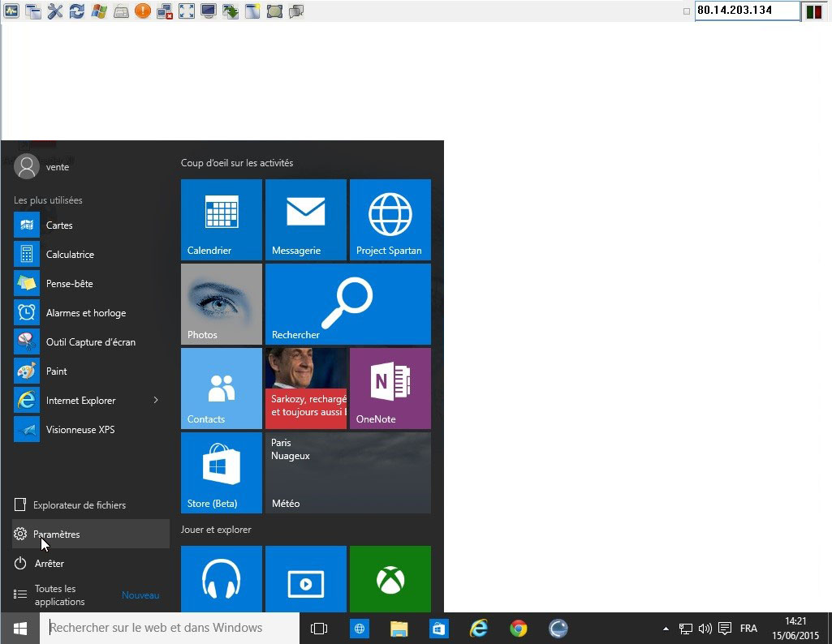Select Calculatrice in most-used list

[x=70, y=255]
